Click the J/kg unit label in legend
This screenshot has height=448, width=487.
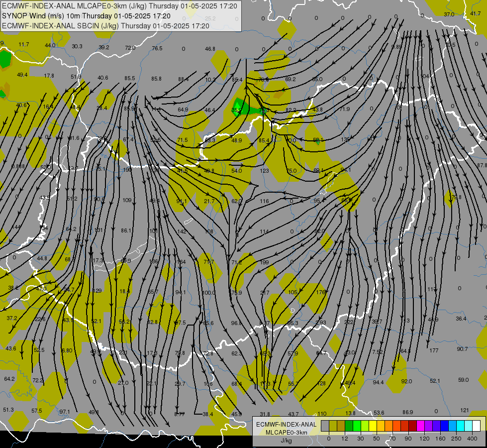pyautogui.click(x=286, y=441)
